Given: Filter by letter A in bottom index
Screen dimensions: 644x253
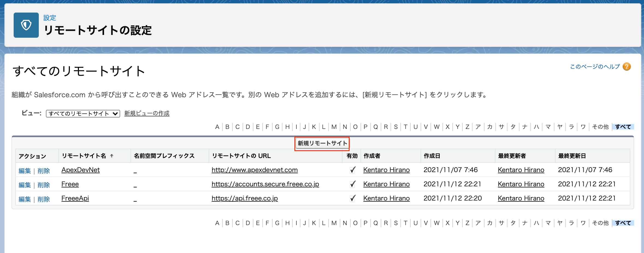Looking at the screenshot, I should click(x=217, y=223).
